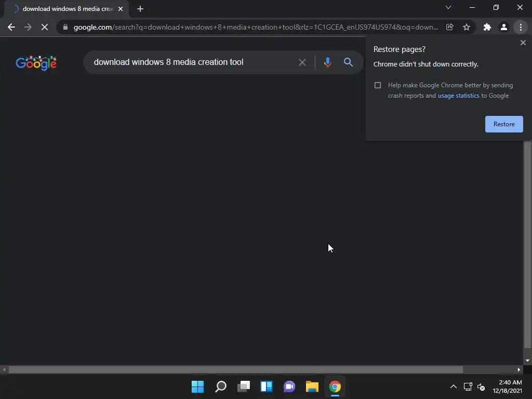Click the Restore button
Image resolution: width=532 pixels, height=399 pixels.
point(504,124)
